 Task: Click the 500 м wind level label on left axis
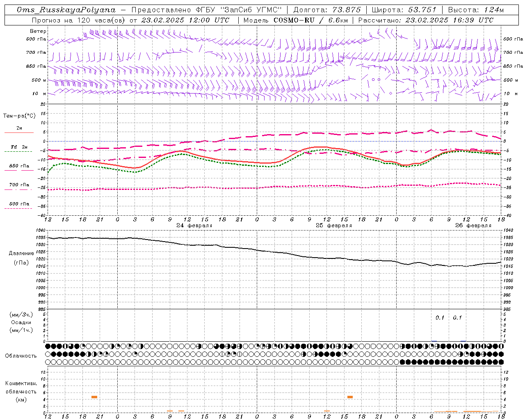(x=39, y=80)
